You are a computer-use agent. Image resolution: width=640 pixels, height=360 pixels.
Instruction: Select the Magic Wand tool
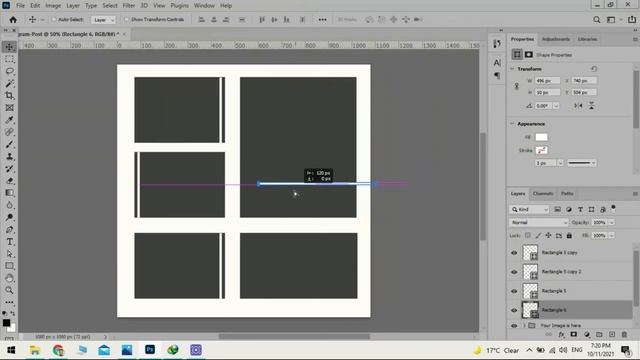(x=9, y=84)
